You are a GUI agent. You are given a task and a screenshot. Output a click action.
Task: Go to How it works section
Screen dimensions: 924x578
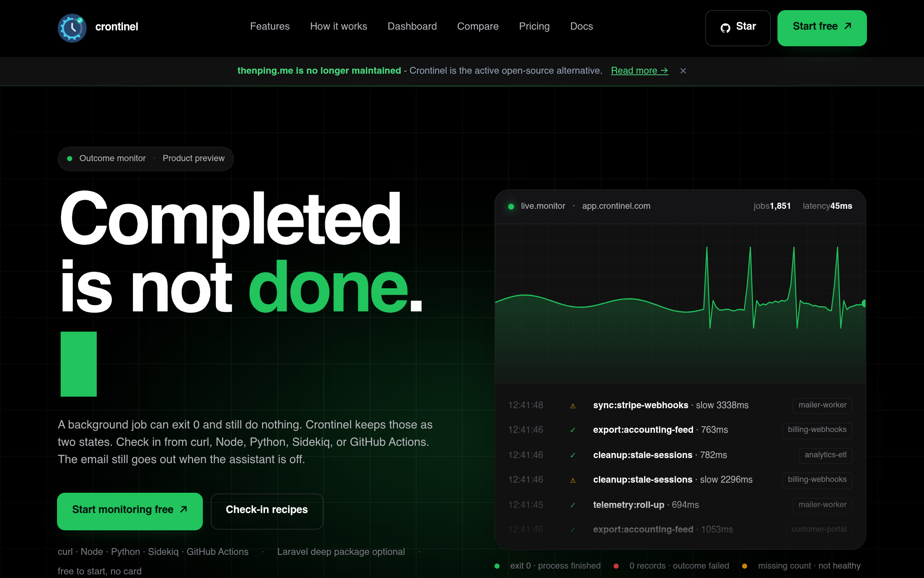[338, 26]
